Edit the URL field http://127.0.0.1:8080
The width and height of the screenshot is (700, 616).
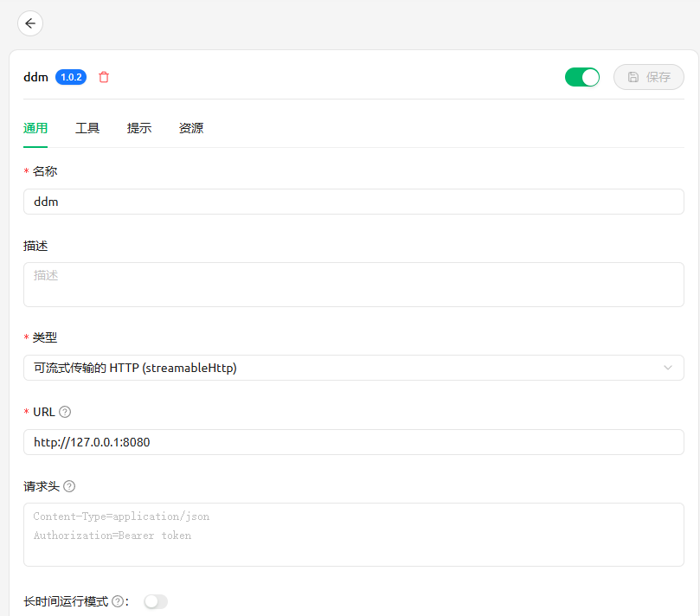pos(354,442)
